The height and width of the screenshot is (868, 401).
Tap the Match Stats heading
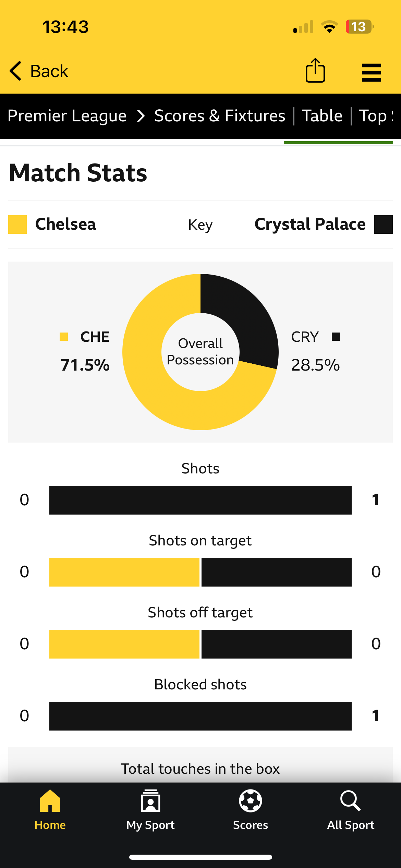[78, 173]
